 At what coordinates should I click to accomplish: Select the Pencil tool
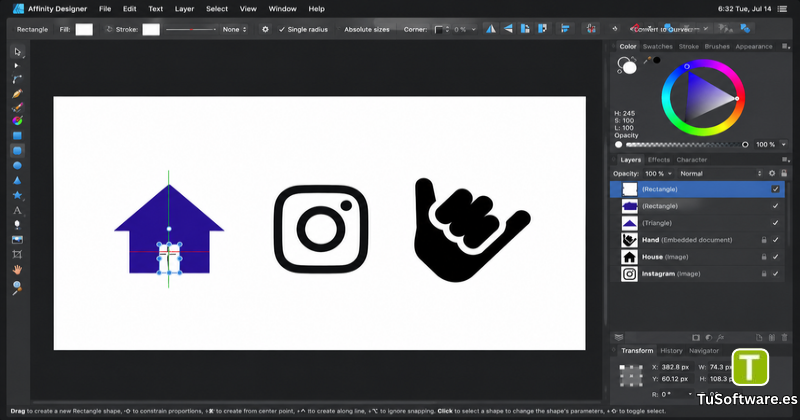tap(17, 107)
